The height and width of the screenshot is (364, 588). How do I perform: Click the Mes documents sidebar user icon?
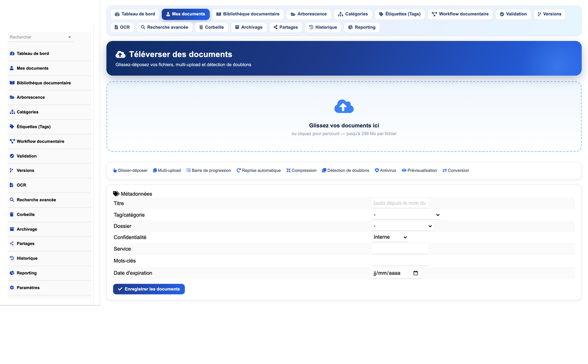coord(12,69)
